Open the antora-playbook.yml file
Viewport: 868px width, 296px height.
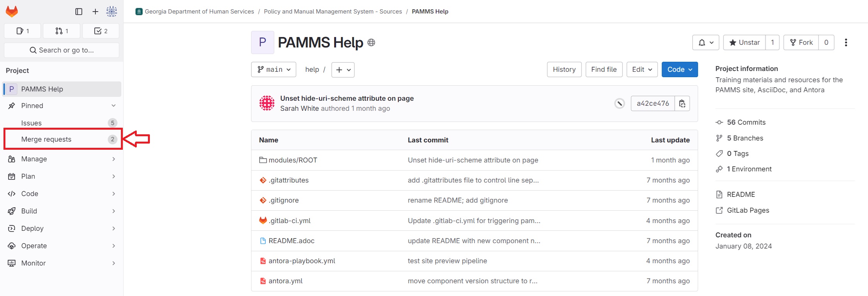pyautogui.click(x=302, y=261)
